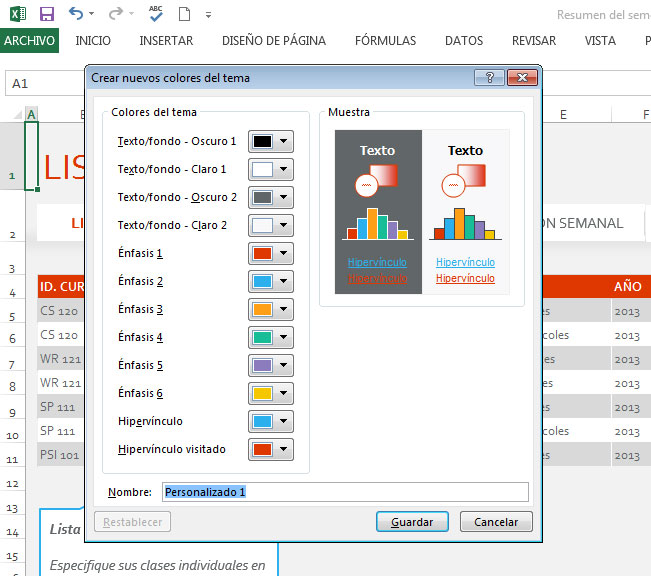Open the Énfasis 1 color dropdown arrow
Screen dimensions: 651x576
click(284, 253)
